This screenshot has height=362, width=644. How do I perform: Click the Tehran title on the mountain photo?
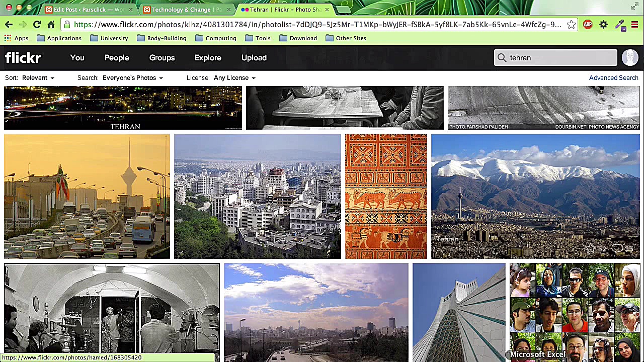point(447,239)
